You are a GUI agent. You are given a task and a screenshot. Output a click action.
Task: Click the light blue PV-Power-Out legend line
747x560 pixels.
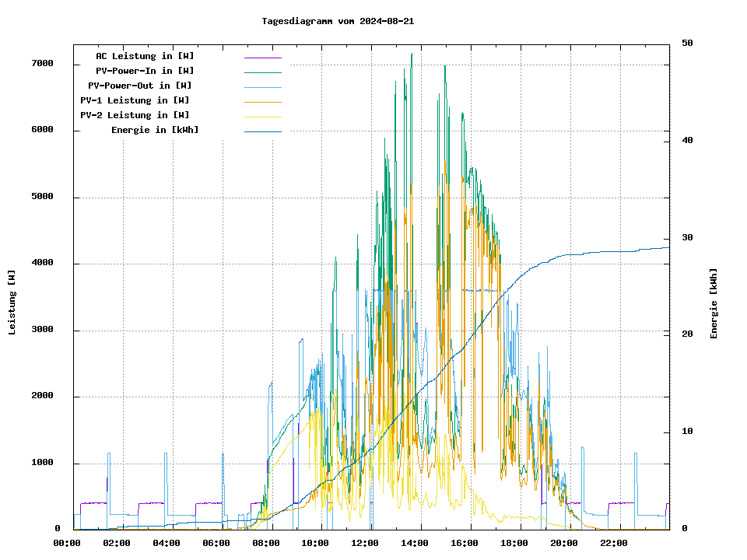[262, 87]
